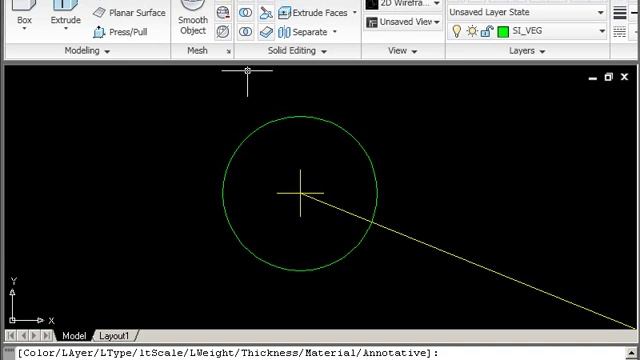Toggle freeze/thaw sun icon for SI_VEG
The width and height of the screenshot is (640, 360).
[472, 31]
